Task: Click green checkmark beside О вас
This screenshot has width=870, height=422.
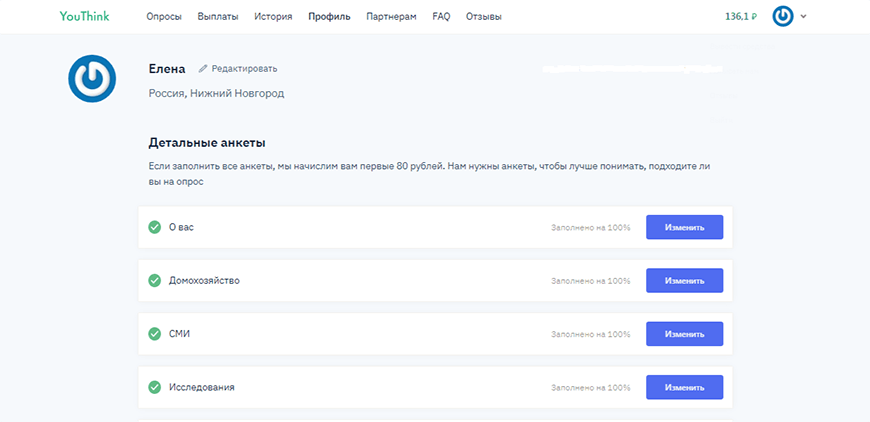Action: click(154, 227)
